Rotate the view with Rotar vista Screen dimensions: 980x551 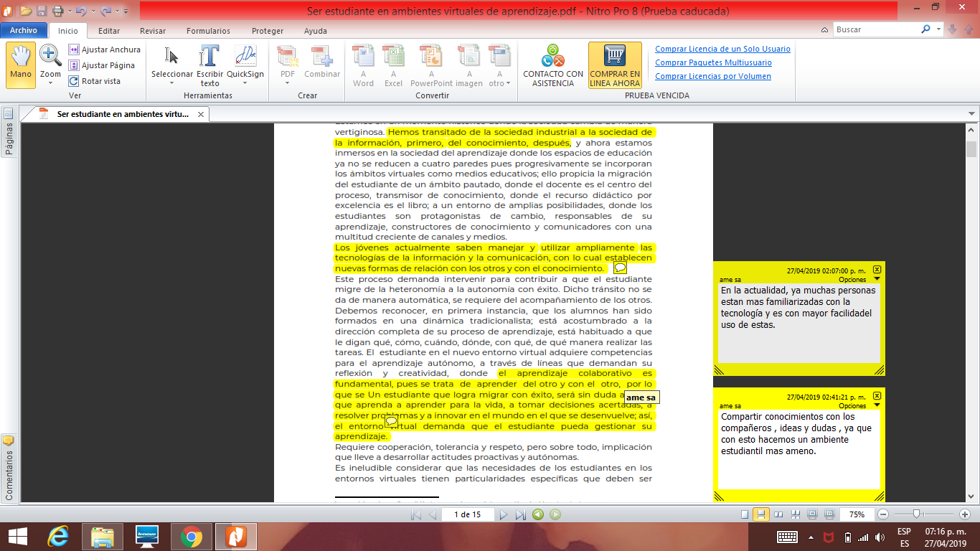click(75, 81)
